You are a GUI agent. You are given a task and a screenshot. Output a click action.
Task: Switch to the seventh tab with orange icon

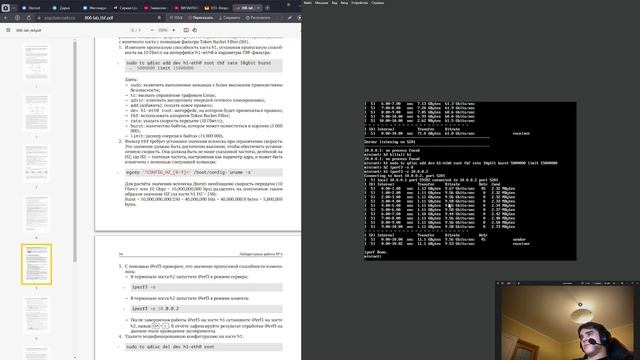216,8
